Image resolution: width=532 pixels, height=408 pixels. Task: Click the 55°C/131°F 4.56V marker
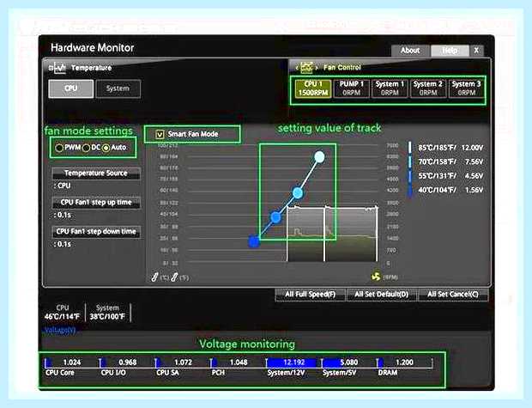[x=410, y=175]
